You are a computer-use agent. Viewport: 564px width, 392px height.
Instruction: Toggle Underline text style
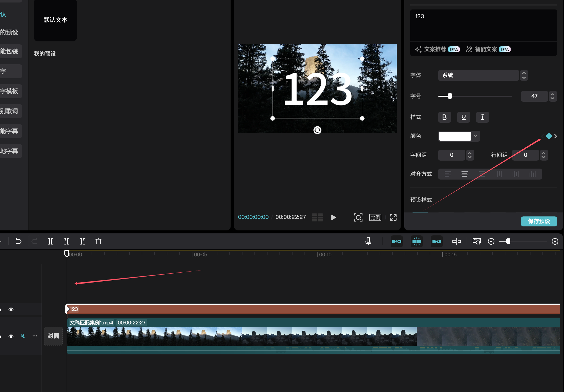(x=464, y=117)
